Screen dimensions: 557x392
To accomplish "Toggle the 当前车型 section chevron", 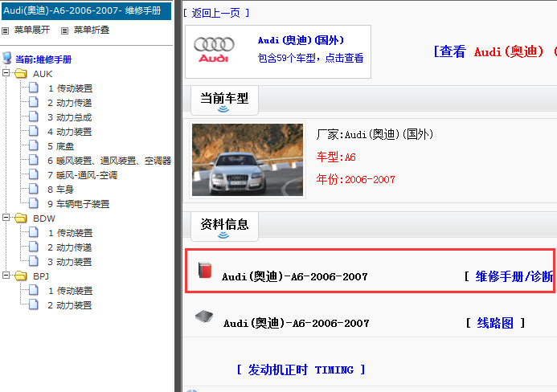I will [x=223, y=109].
